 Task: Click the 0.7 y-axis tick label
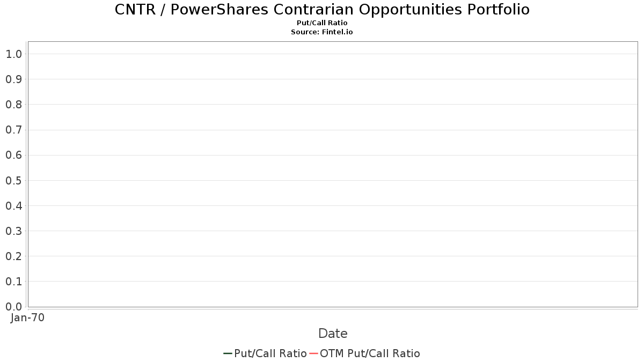point(13,130)
